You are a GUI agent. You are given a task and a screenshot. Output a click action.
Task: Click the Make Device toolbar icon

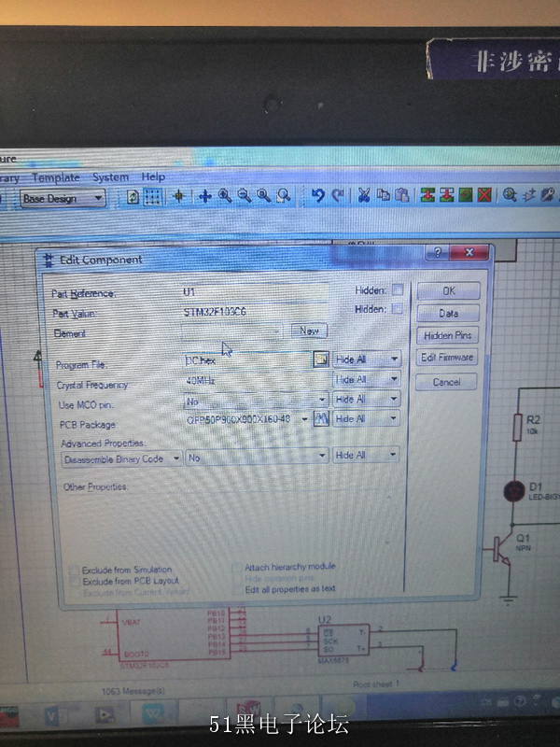tap(529, 194)
